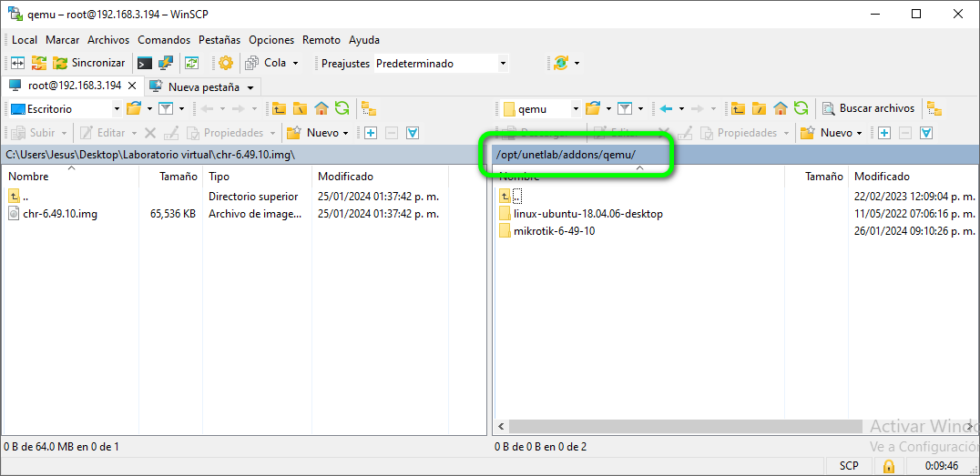Toggle remote directory tree icon
This screenshot has width=980, height=476.
[x=934, y=108]
